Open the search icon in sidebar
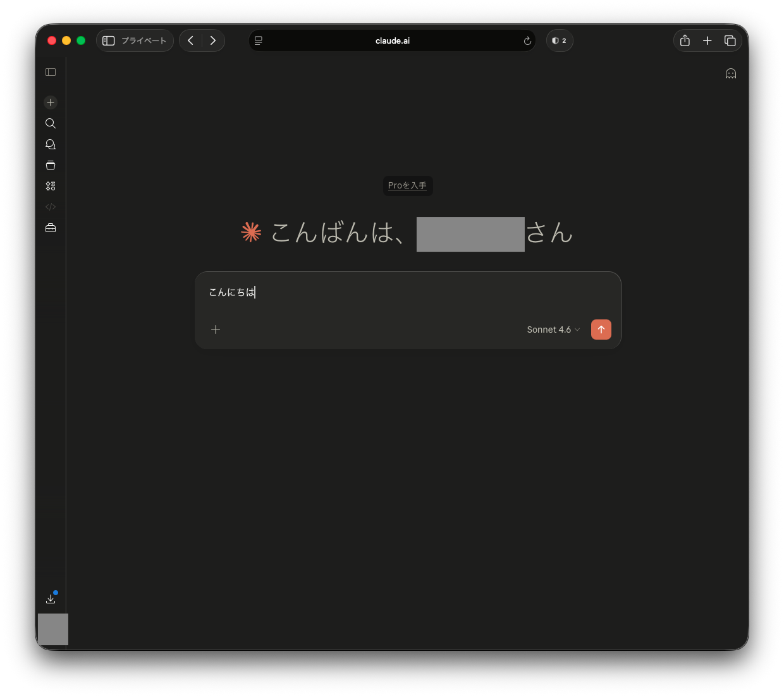 click(51, 123)
